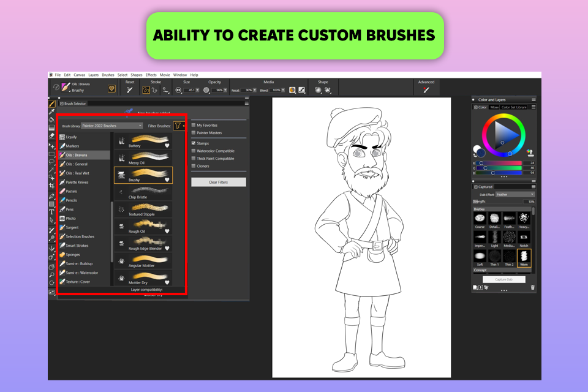Choose the Messy Oil brush variant
The height and width of the screenshot is (392, 588).
click(143, 157)
